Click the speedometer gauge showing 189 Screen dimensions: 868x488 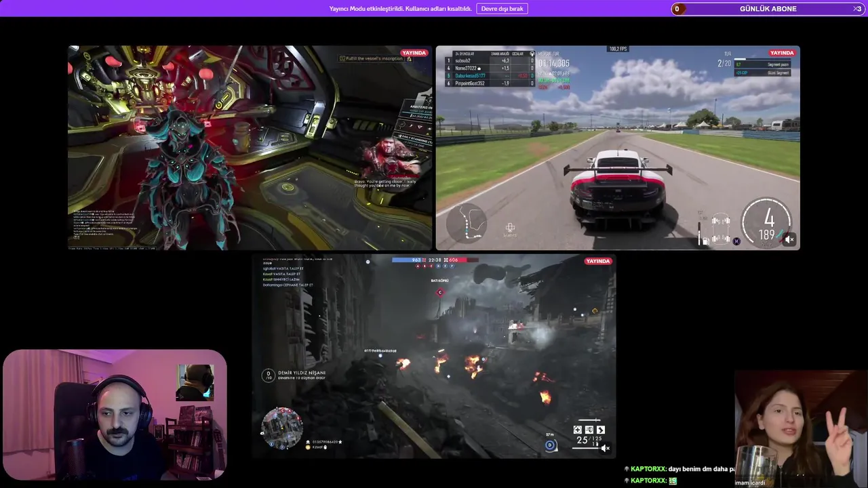[767, 224]
